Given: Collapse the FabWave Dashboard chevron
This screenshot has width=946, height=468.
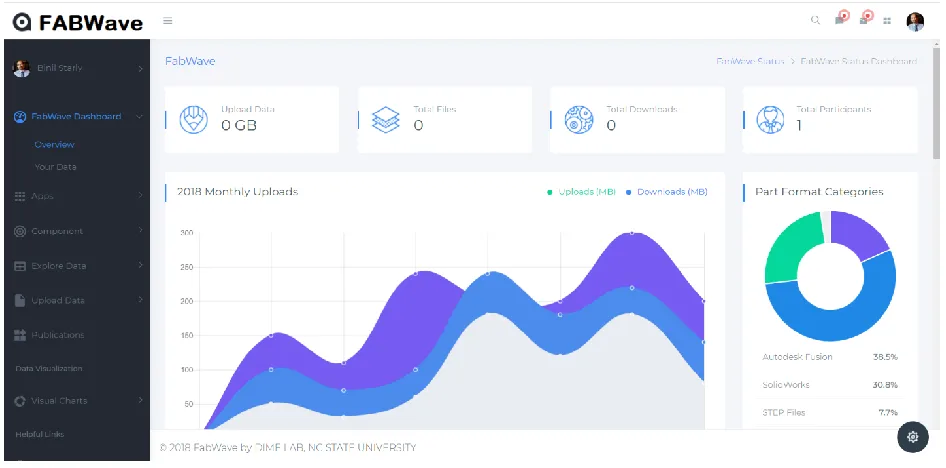Looking at the screenshot, I should point(139,116).
